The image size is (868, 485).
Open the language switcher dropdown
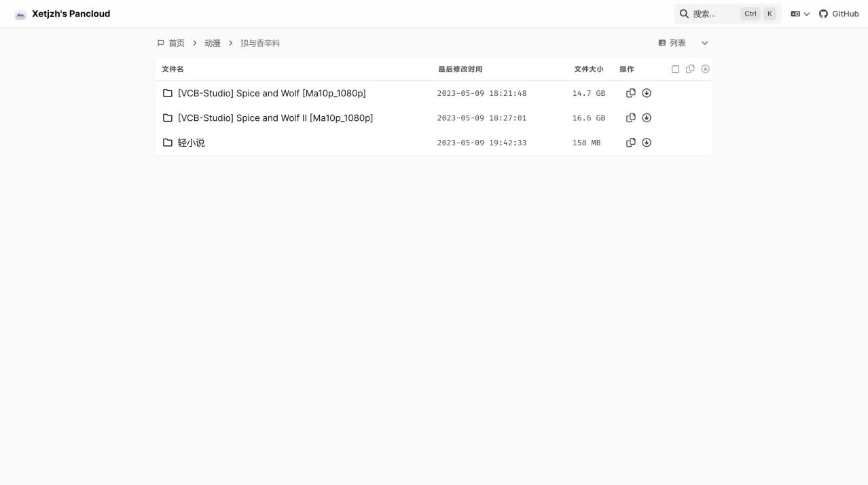point(800,14)
